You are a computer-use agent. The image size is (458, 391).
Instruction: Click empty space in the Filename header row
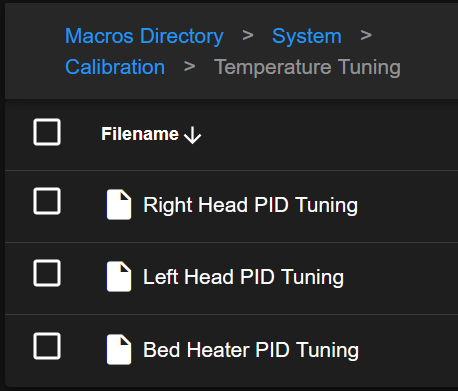click(x=327, y=135)
